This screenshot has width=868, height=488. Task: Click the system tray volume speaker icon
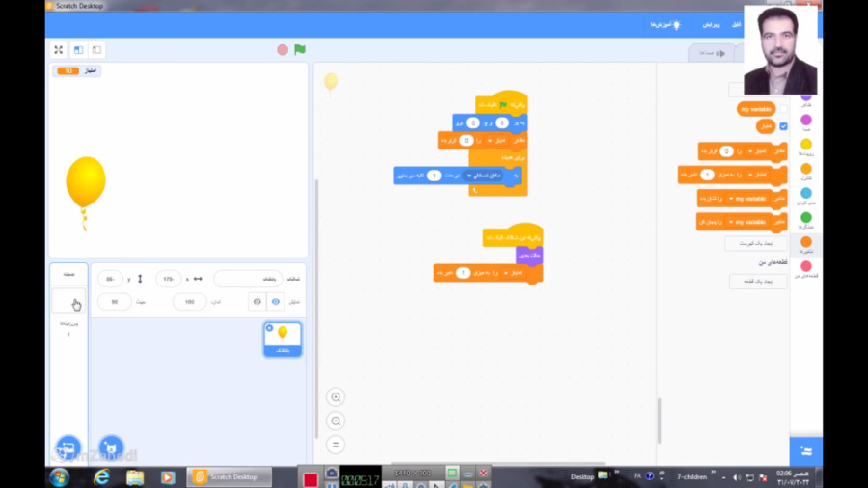[x=737, y=477]
